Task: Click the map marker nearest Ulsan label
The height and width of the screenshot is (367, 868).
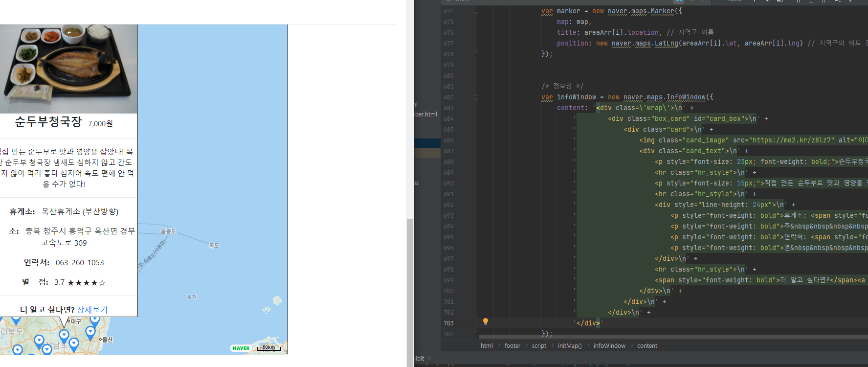Action: 90,333
